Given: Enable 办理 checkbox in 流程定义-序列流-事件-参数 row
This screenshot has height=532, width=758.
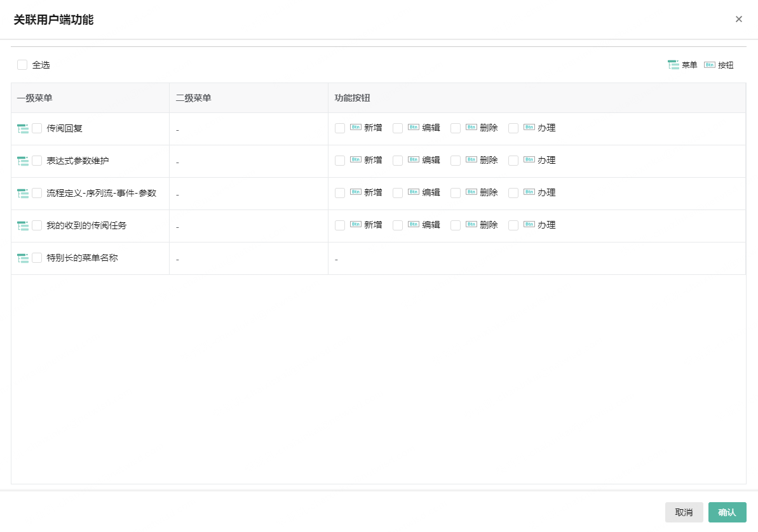Looking at the screenshot, I should pyautogui.click(x=513, y=193).
